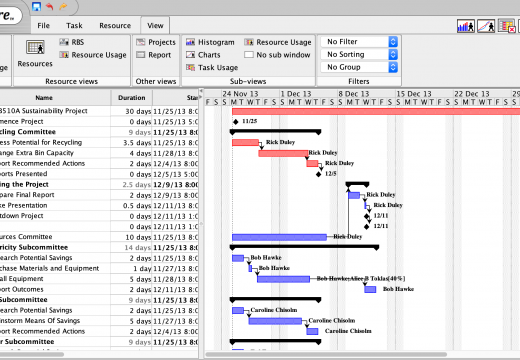
Task: Open the No Group dropdown
Action: [x=359, y=67]
